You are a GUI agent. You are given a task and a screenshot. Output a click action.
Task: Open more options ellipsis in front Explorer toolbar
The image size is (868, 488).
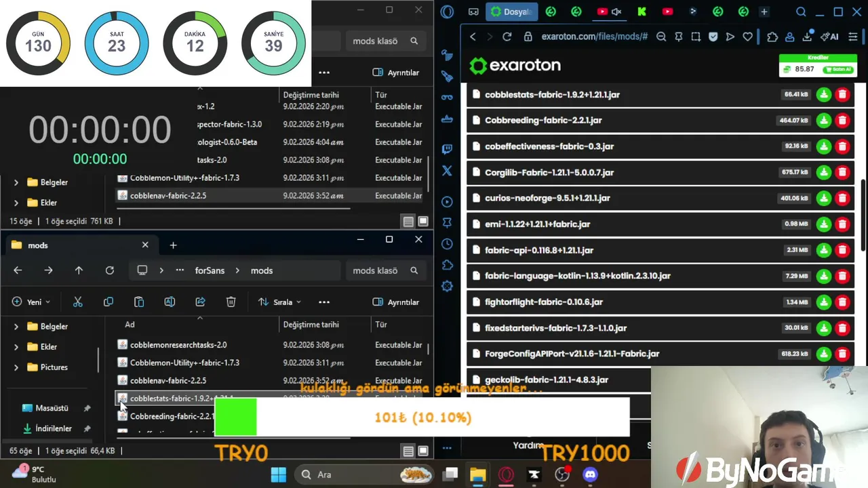click(324, 302)
